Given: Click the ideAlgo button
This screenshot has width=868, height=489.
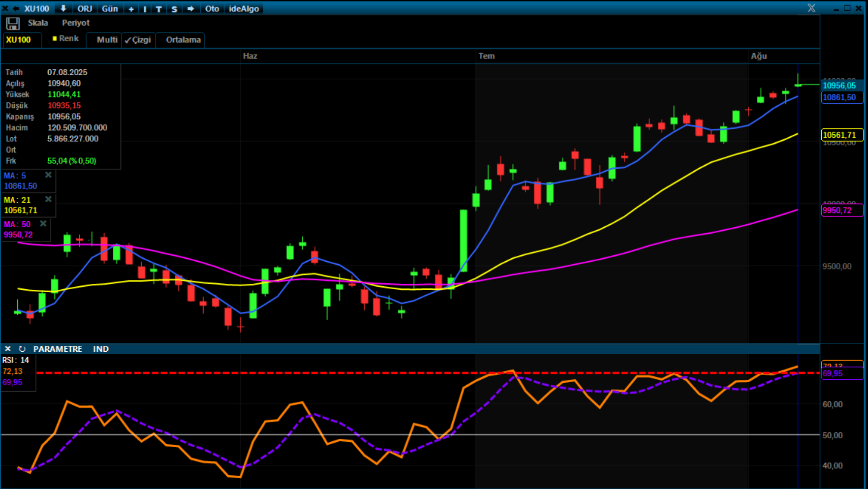Looking at the screenshot, I should point(244,9).
